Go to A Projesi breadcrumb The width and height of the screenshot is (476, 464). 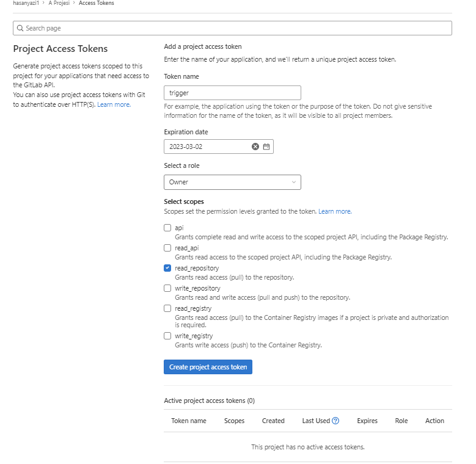[x=59, y=3]
